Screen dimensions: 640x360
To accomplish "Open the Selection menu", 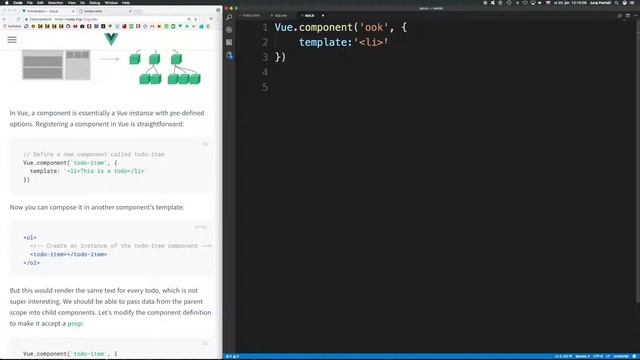I will 56,2.
